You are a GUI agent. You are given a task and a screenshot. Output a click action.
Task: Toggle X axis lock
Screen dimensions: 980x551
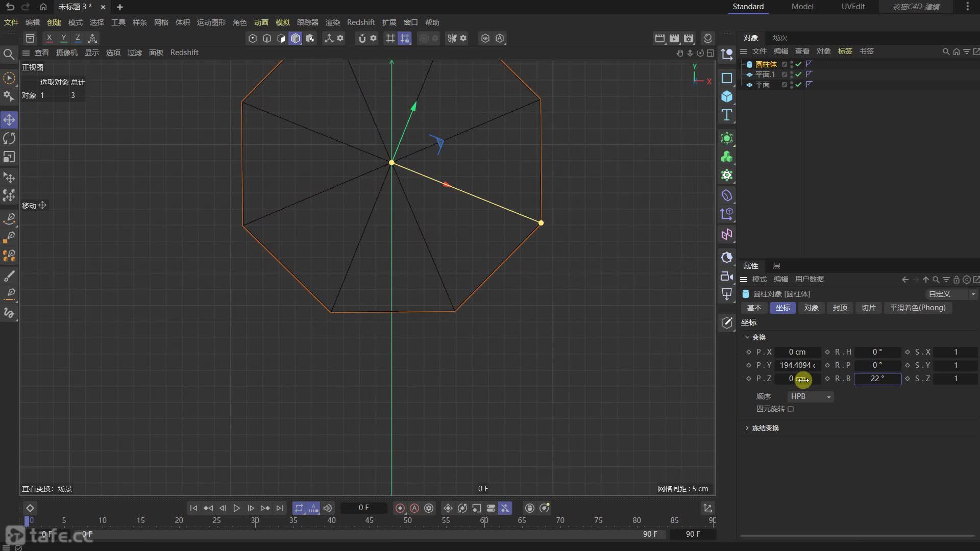(49, 38)
